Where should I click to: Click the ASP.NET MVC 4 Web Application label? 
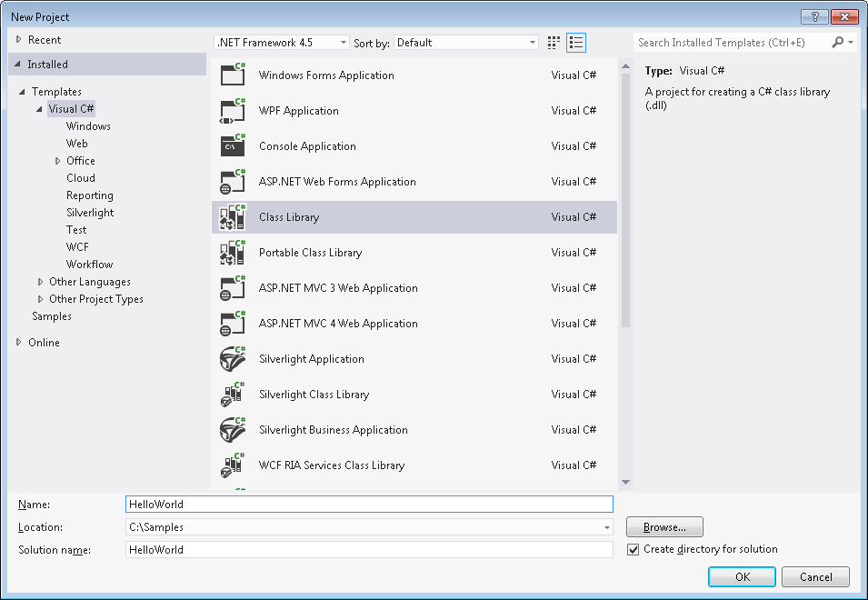coord(338,324)
